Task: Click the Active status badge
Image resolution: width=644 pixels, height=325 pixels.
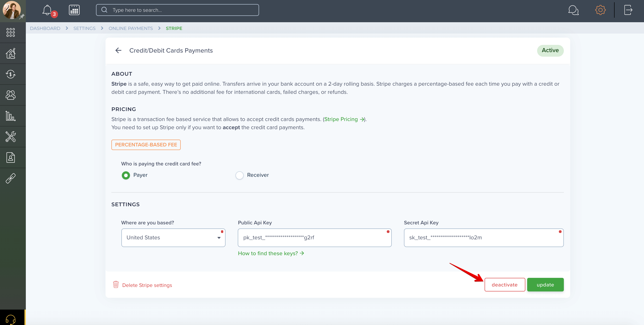Action: click(550, 51)
